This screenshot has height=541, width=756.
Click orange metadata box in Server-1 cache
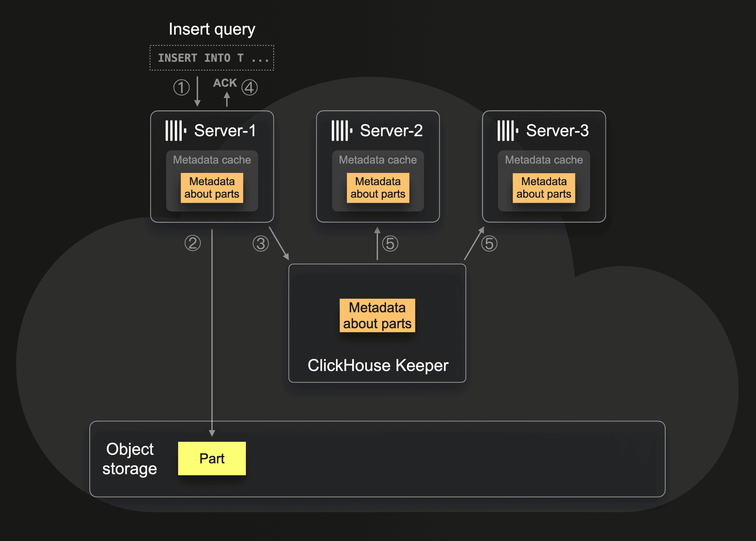click(x=212, y=188)
